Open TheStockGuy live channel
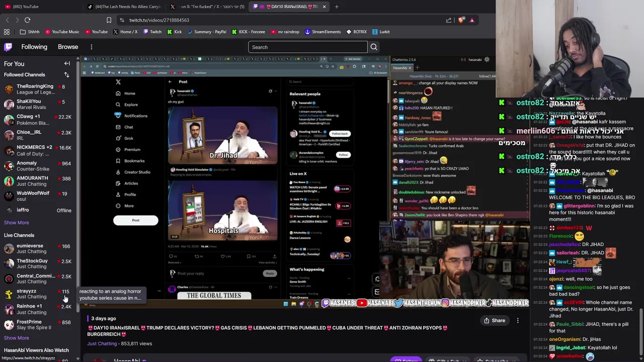 [38, 264]
